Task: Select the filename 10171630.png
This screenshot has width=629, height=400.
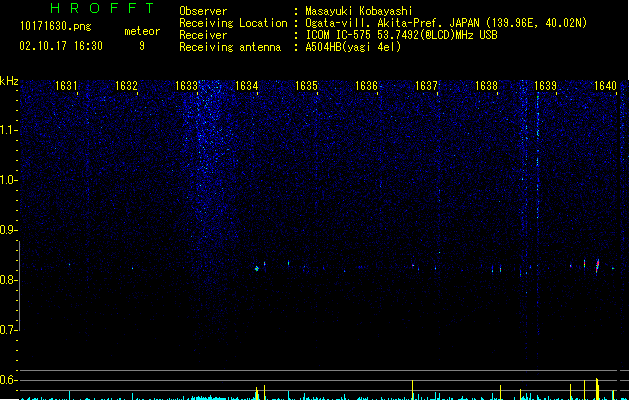Action: pyautogui.click(x=56, y=27)
